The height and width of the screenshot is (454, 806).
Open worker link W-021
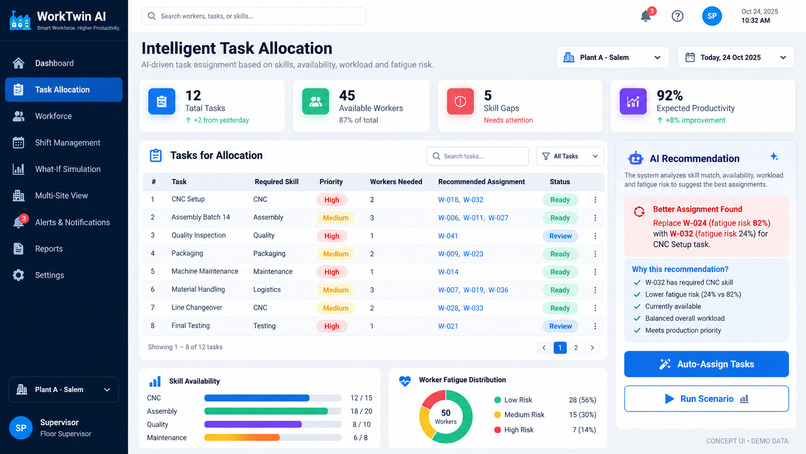(448, 325)
